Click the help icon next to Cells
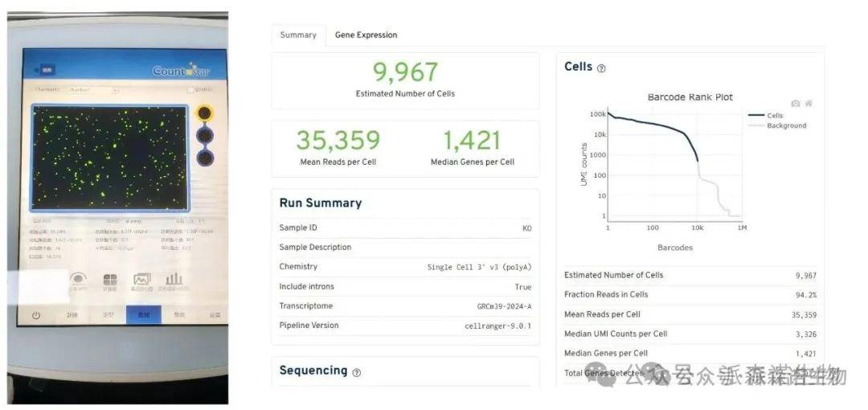 [x=601, y=68]
